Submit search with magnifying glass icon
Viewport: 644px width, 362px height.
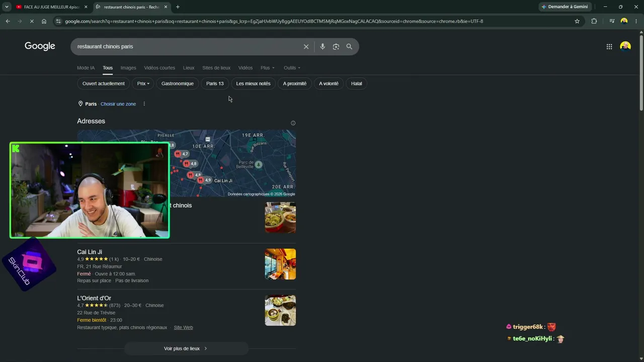tap(349, 47)
